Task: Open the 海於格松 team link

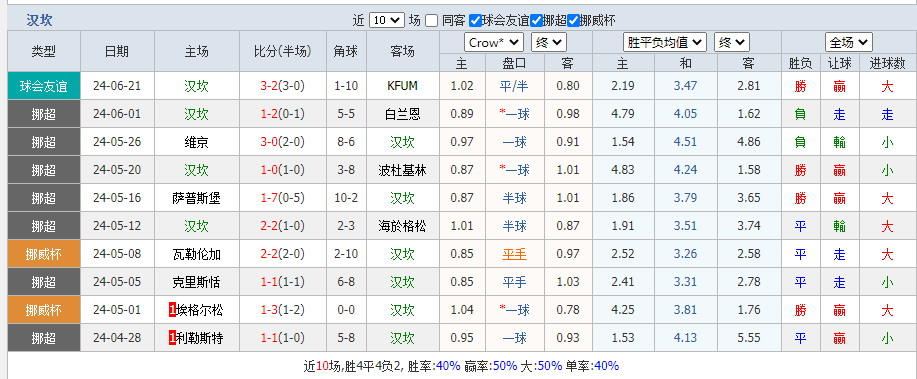Action: pos(402,226)
